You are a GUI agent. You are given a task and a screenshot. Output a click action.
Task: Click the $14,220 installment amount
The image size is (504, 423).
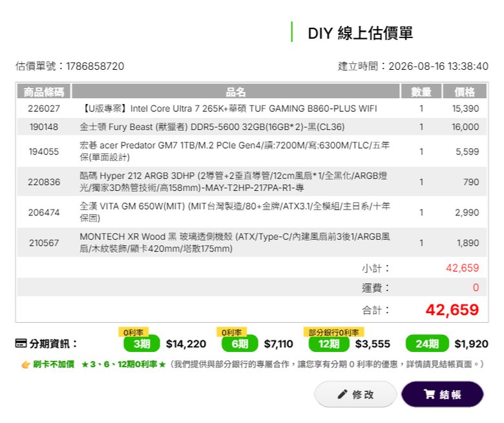[x=186, y=344]
